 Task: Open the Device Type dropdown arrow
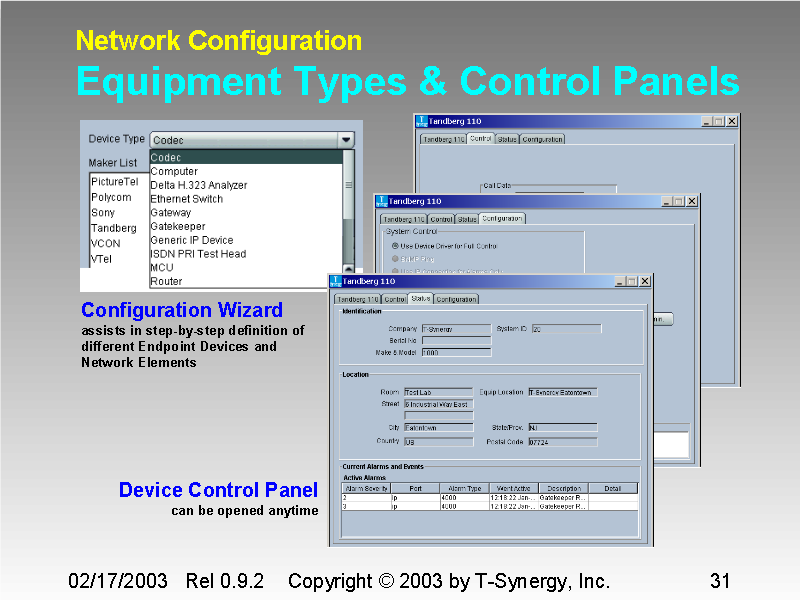346,140
